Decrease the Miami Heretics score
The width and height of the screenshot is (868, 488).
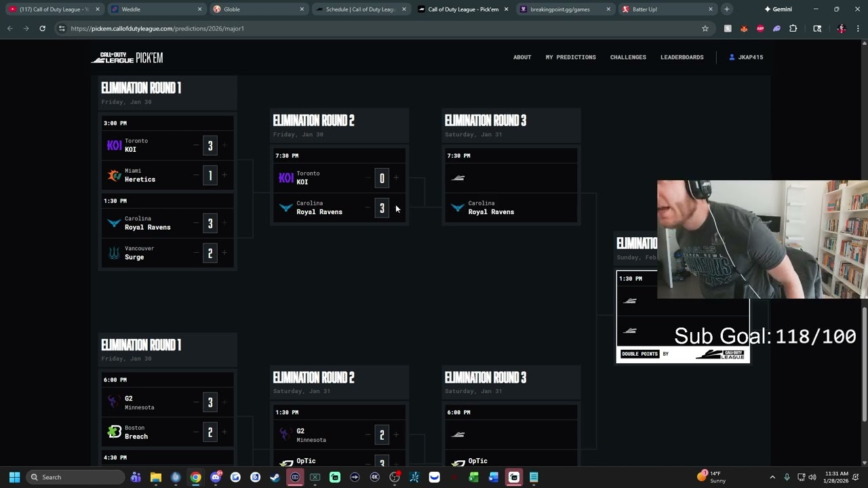pos(196,175)
